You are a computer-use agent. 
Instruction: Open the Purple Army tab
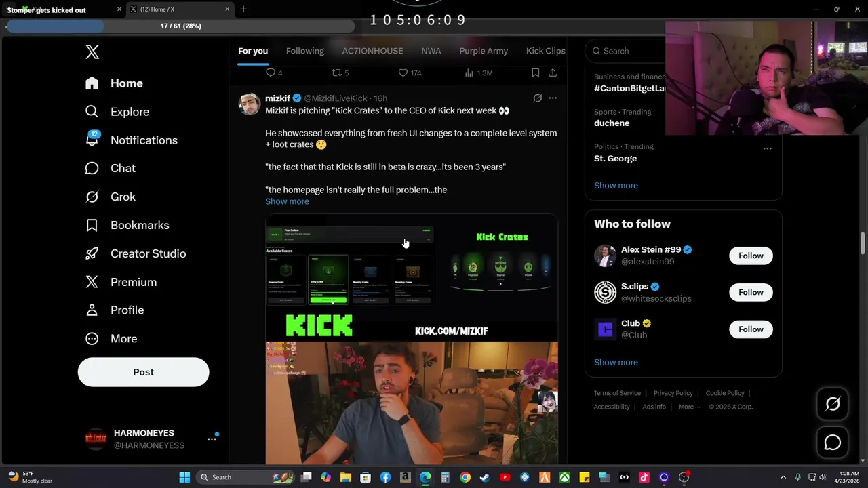click(x=484, y=51)
